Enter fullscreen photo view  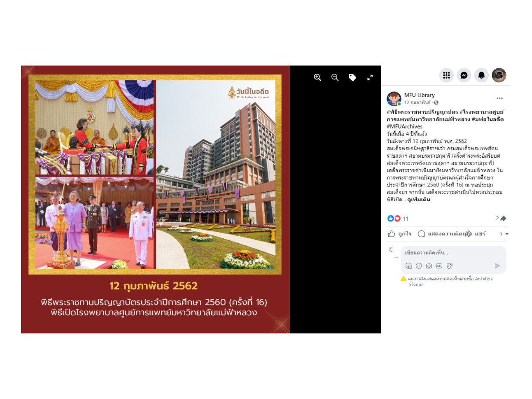pyautogui.click(x=370, y=77)
